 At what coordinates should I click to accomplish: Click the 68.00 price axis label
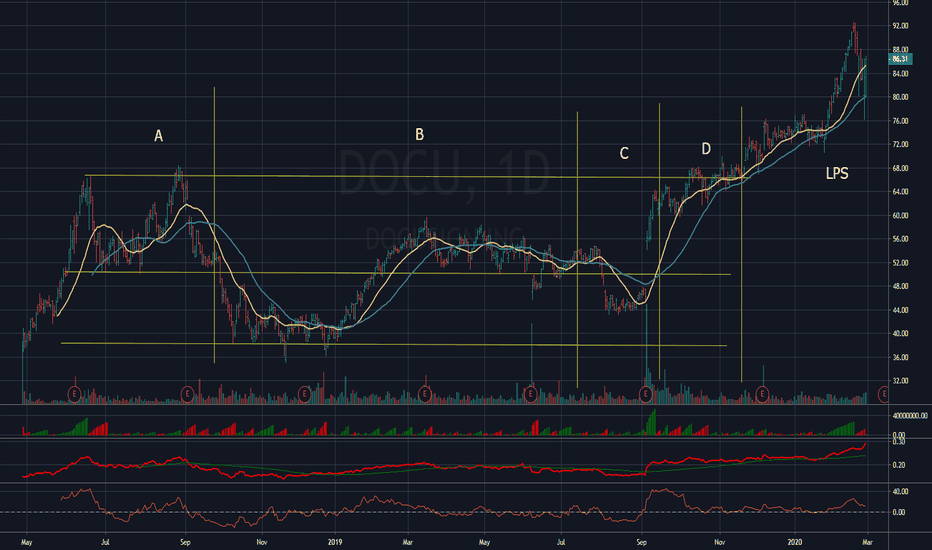click(900, 168)
